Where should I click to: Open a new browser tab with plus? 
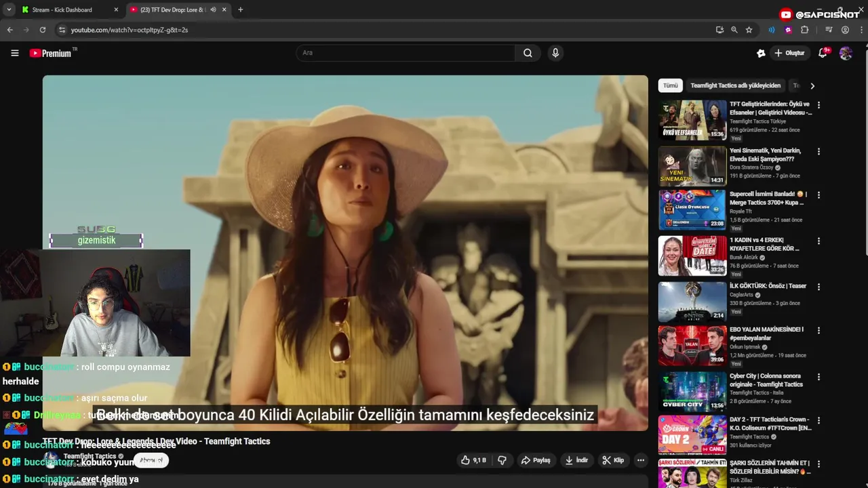pos(240,9)
